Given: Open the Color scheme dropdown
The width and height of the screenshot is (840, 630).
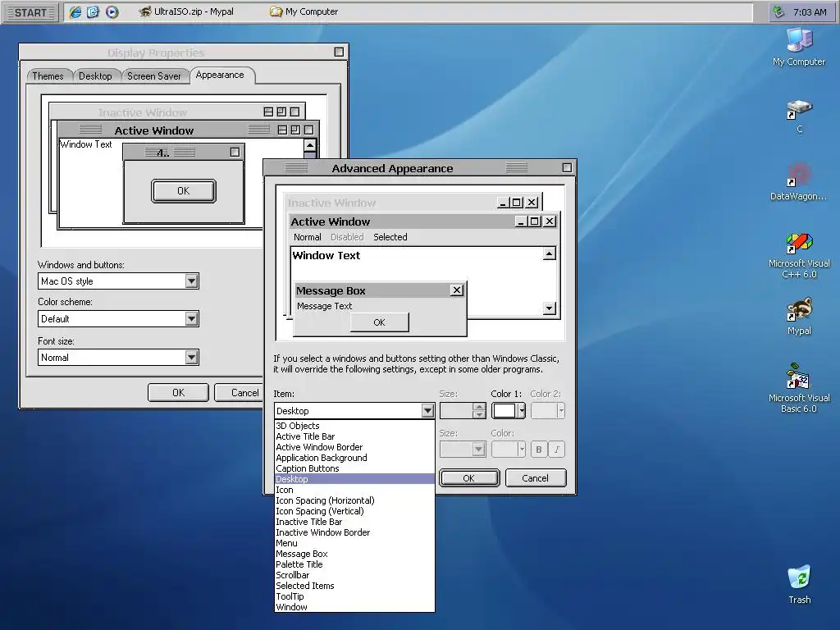Looking at the screenshot, I should click(191, 319).
